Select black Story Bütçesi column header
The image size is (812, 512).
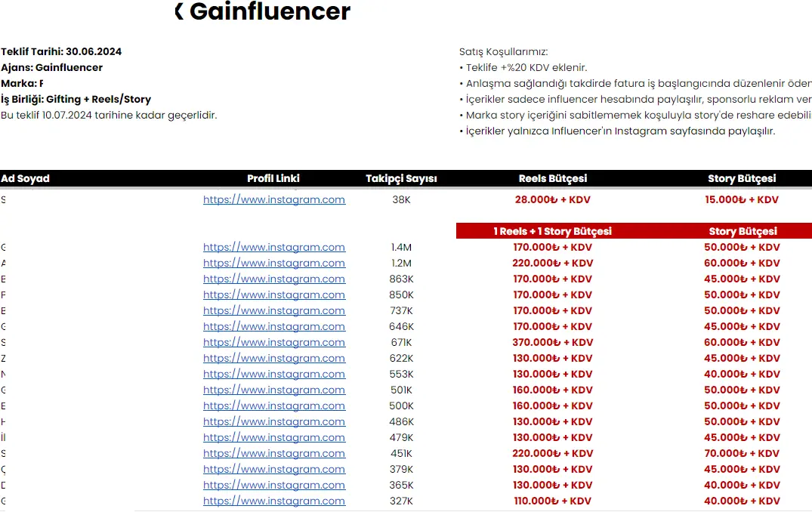[742, 179]
